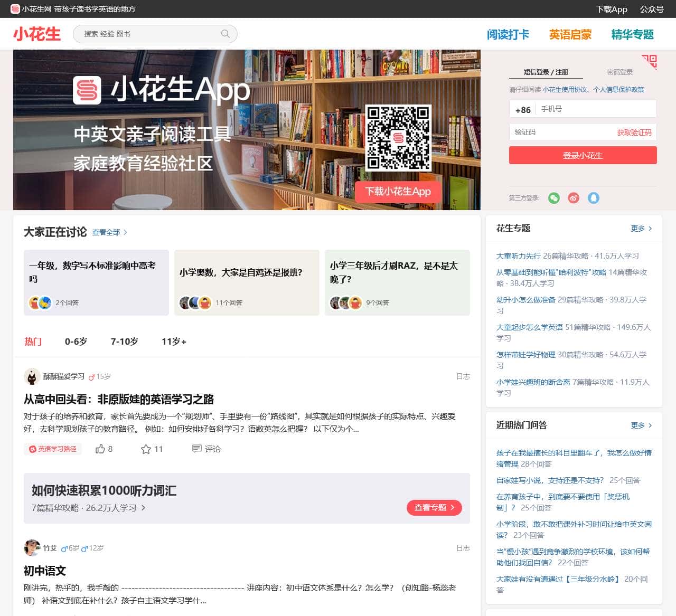The height and width of the screenshot is (616, 676).
Task: Click the small 小花生网 icon in top bar
Action: [15, 9]
